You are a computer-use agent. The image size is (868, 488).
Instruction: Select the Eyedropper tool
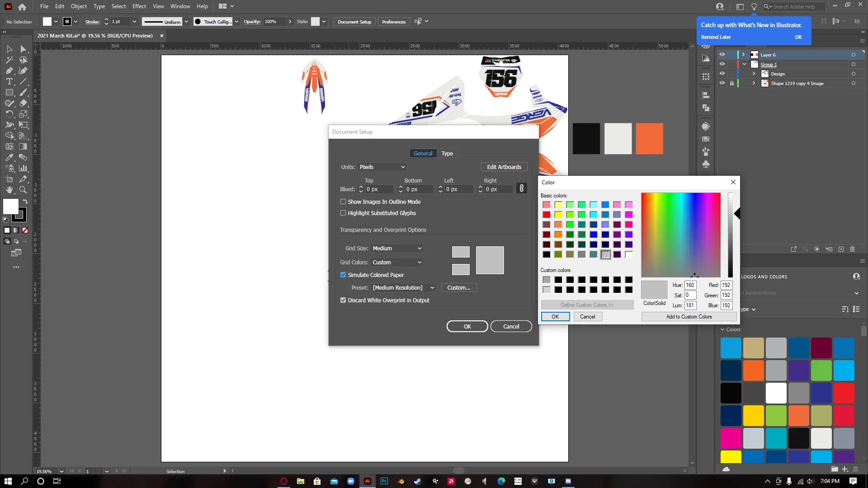(9, 157)
